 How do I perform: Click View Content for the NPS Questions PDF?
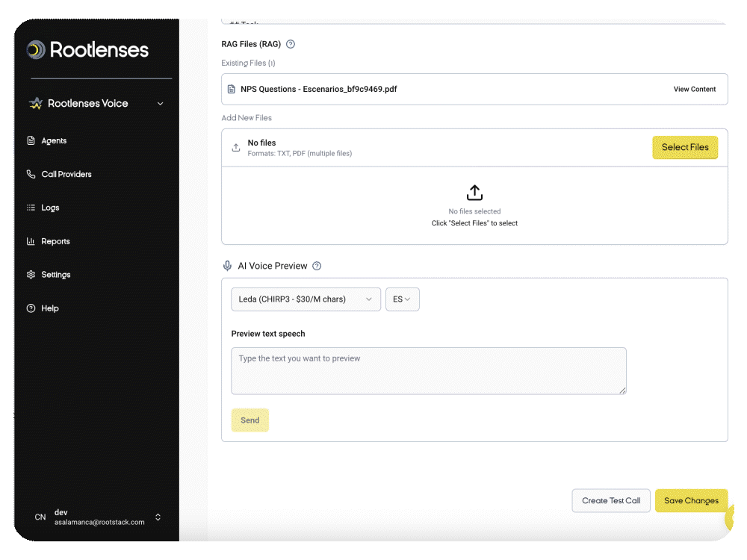click(694, 89)
